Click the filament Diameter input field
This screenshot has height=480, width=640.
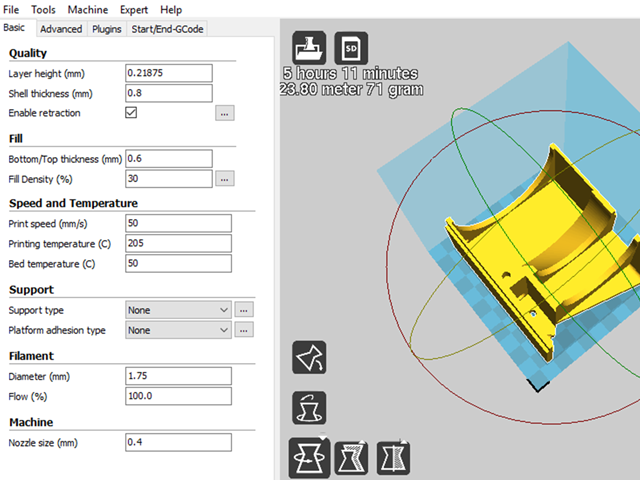coord(178,376)
